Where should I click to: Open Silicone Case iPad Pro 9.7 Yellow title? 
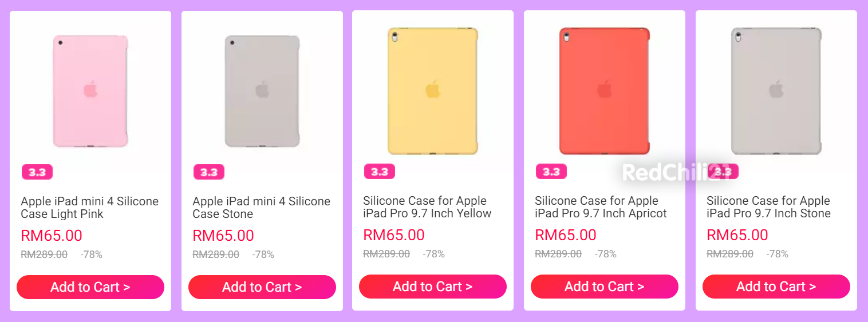pos(427,207)
